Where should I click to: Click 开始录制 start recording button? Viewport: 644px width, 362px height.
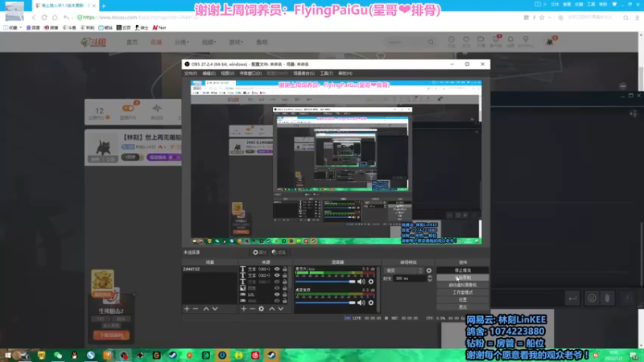(462, 278)
